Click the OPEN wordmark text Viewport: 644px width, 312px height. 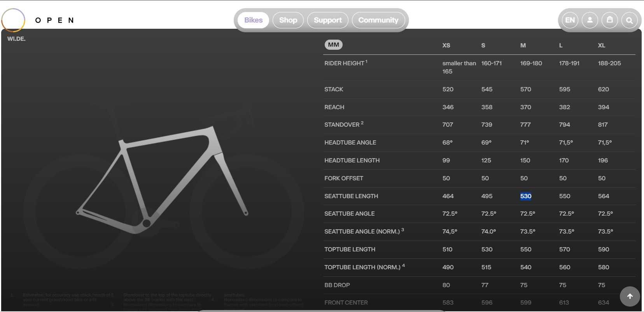(54, 20)
